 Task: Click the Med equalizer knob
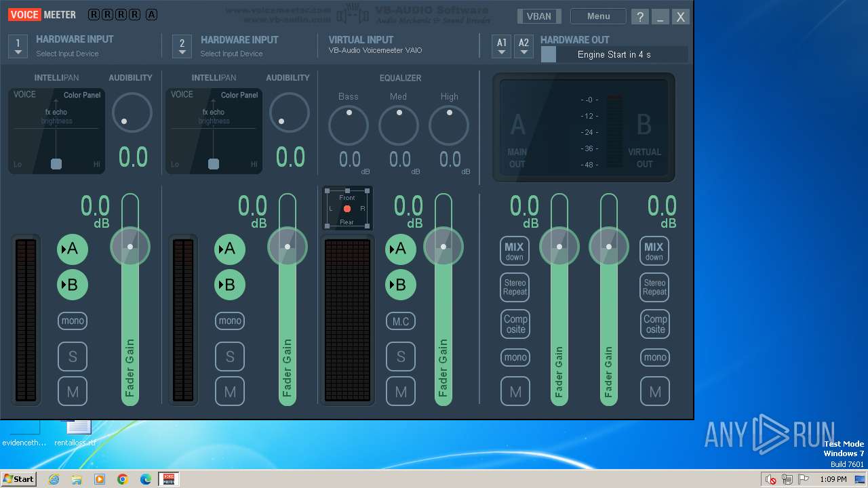[399, 125]
